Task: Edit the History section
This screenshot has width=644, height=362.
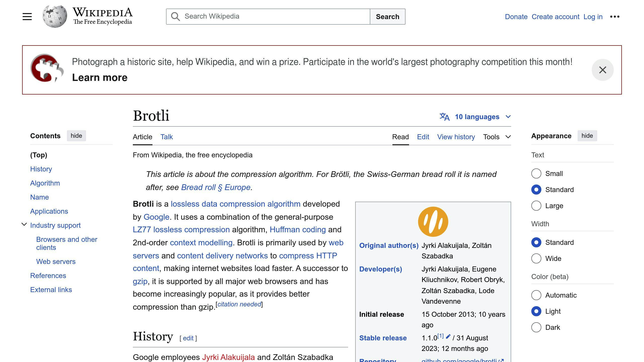Action: 188,338
